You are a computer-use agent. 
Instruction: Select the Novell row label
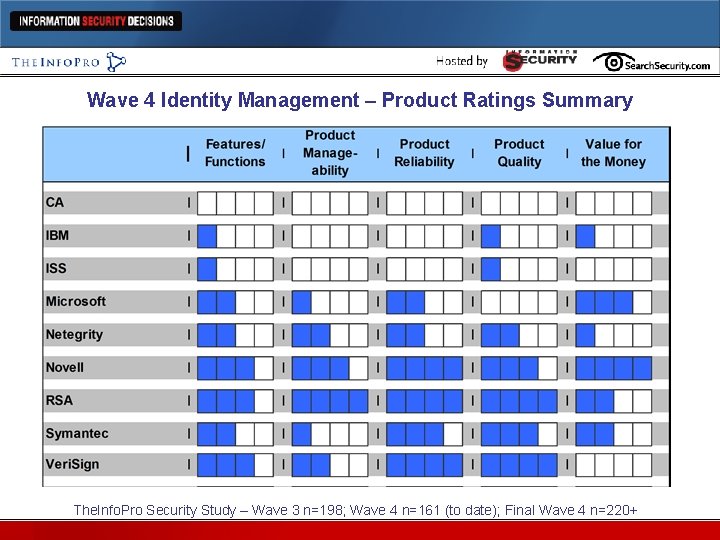(x=65, y=368)
